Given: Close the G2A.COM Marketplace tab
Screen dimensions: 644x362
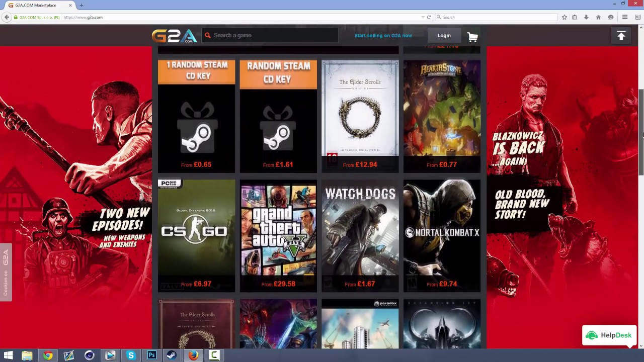Looking at the screenshot, I should coord(70,5).
